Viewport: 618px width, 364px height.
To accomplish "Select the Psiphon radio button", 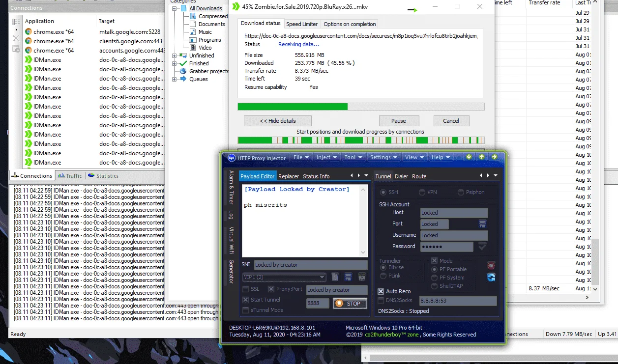I will pos(461,192).
